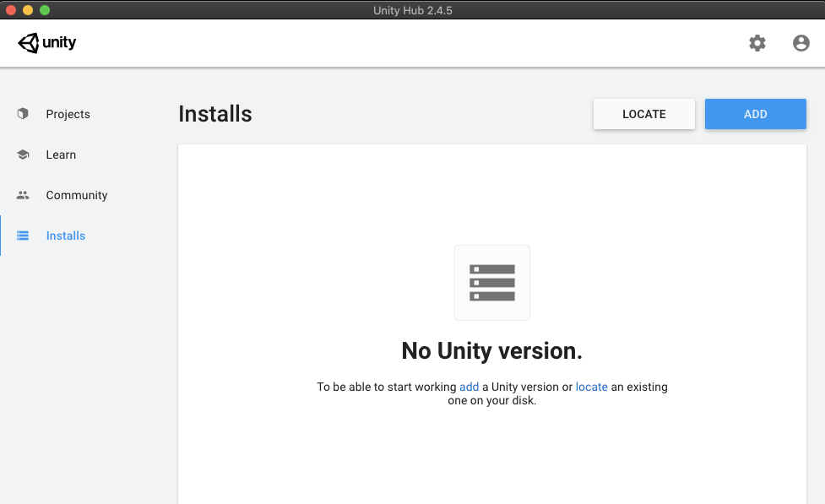Viewport: 825px width, 504px height.
Task: Switch to the Community section
Action: pyautogui.click(x=77, y=195)
